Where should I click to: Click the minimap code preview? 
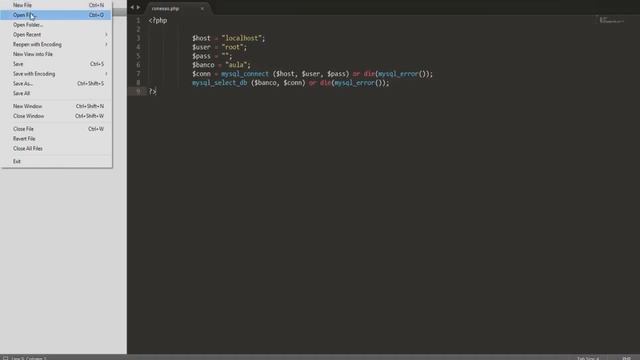point(611,20)
